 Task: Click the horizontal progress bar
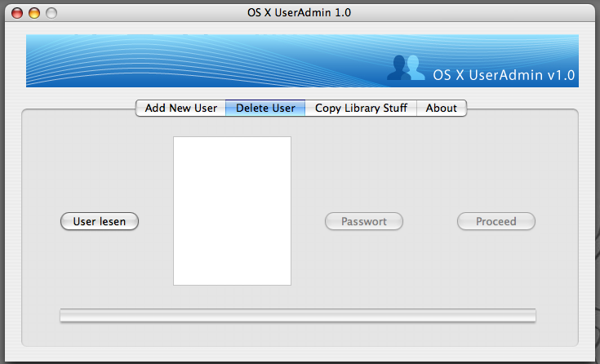[x=298, y=316]
